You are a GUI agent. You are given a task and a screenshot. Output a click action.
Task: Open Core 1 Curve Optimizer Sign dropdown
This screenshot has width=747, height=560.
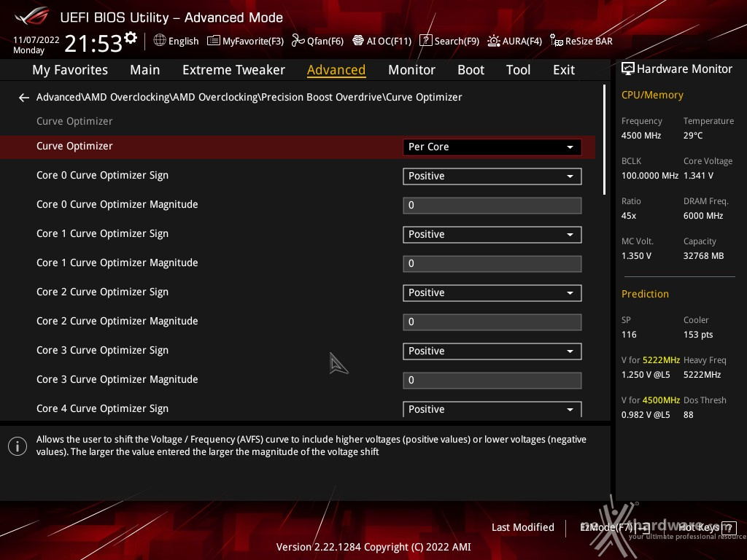pyautogui.click(x=492, y=234)
